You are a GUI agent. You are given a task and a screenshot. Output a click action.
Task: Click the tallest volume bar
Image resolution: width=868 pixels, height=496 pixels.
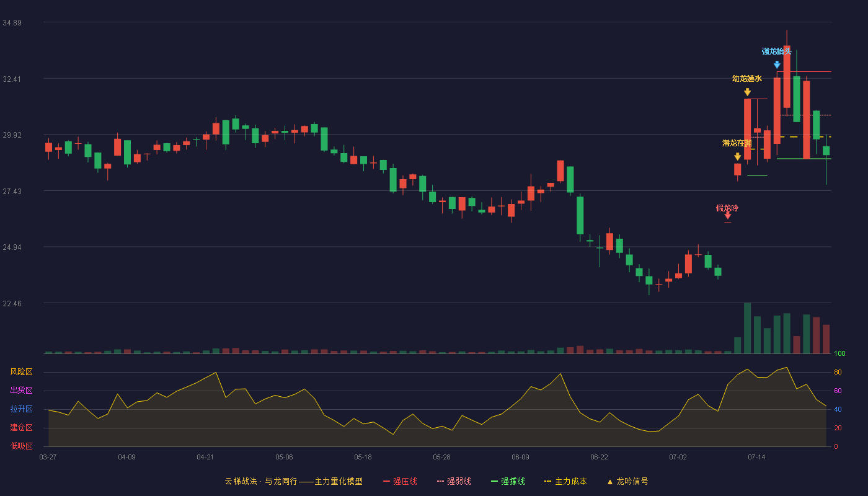(x=747, y=328)
